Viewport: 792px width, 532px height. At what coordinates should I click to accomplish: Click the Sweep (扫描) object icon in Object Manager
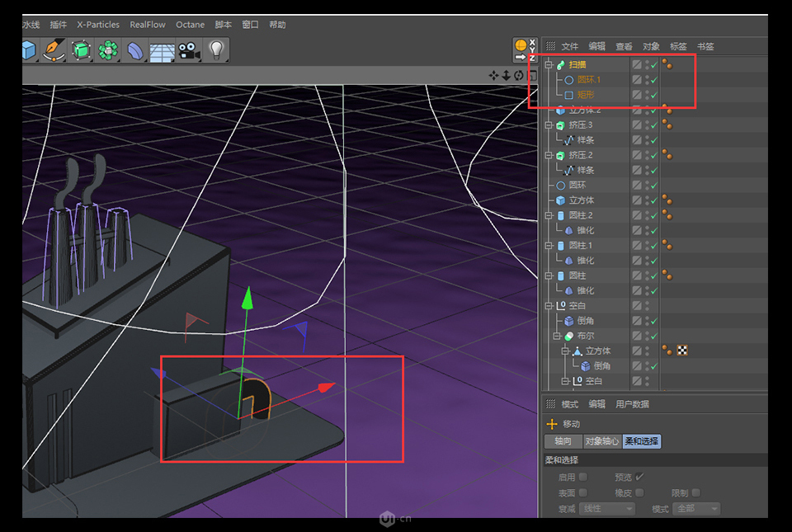559,64
